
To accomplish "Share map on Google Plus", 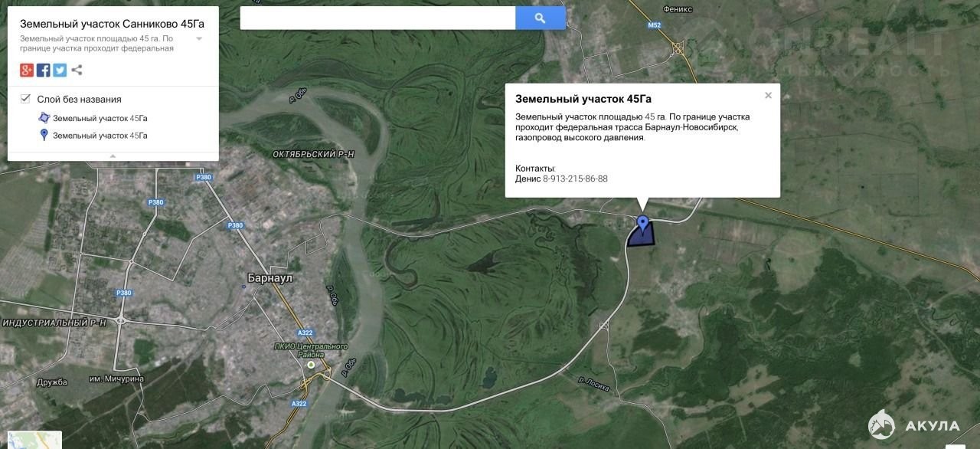I will click(x=27, y=70).
